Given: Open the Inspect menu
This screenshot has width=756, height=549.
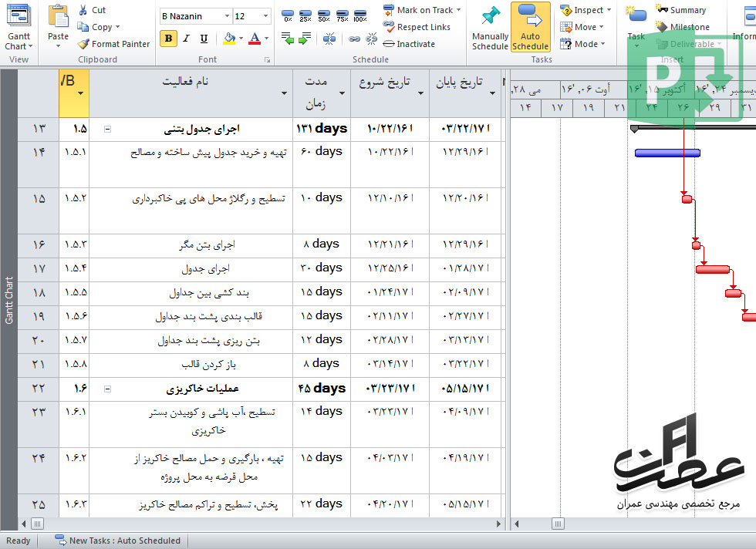Looking at the screenshot, I should click(586, 10).
